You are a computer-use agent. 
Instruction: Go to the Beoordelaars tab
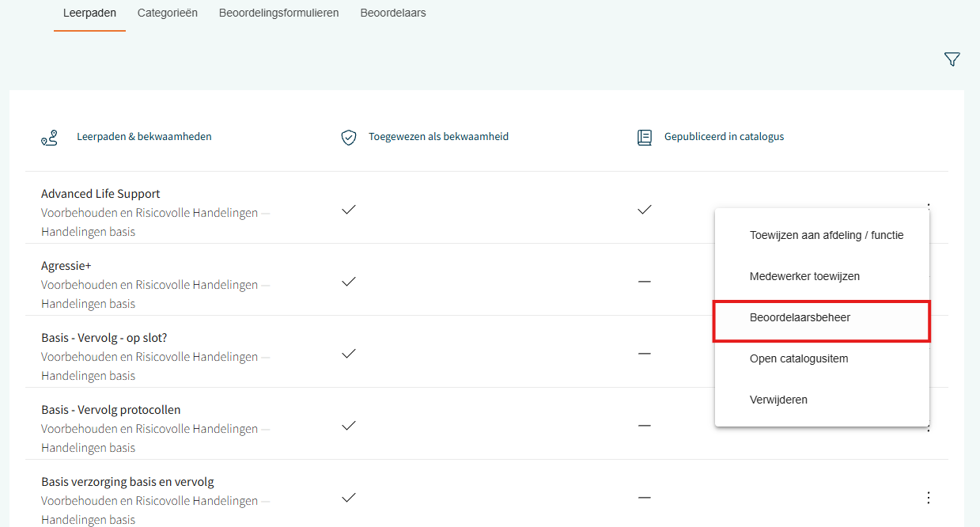(393, 13)
